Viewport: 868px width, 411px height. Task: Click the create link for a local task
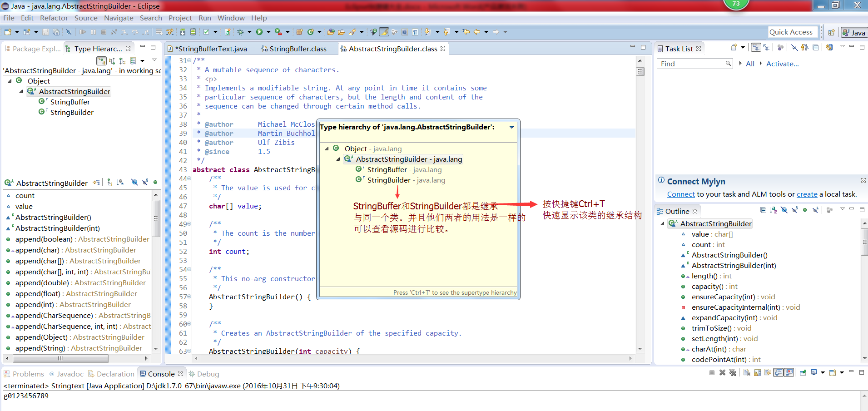807,194
